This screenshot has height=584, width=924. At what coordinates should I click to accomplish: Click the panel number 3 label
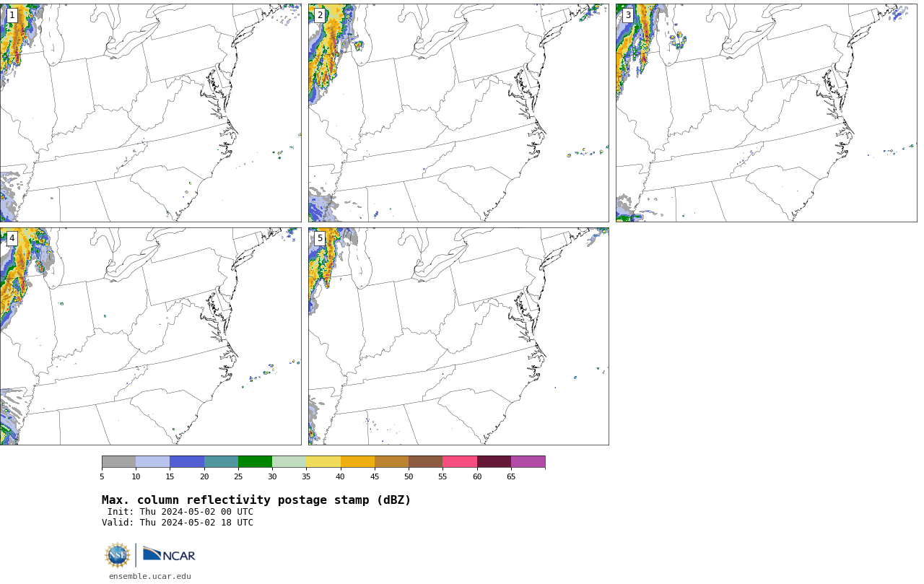[x=627, y=15]
